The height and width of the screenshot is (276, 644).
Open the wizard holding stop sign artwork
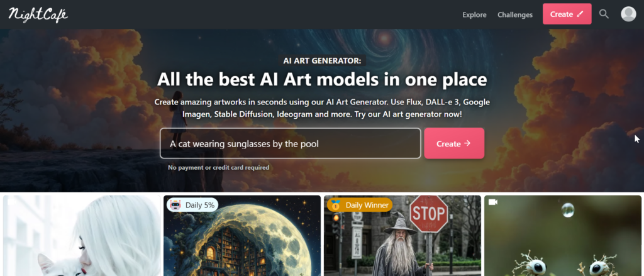point(402,236)
